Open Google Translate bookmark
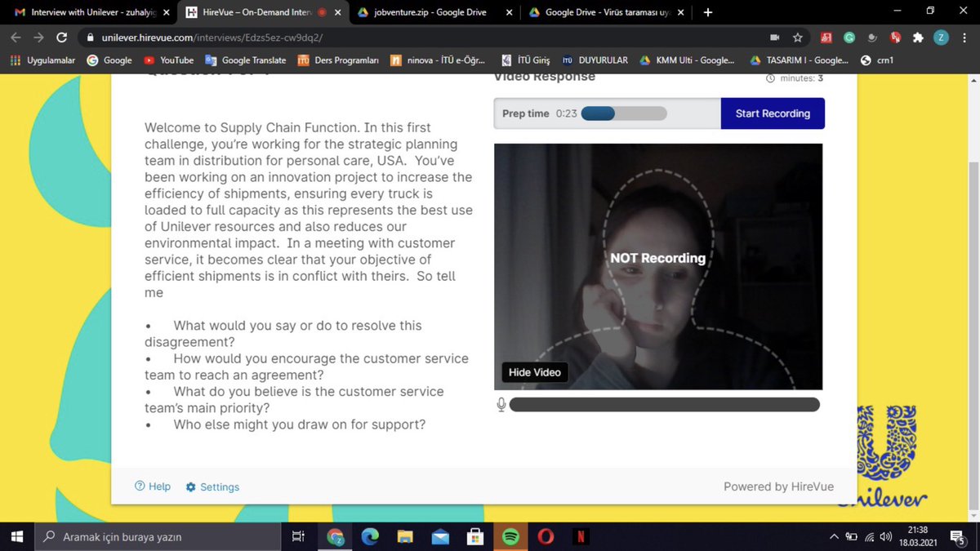Image resolution: width=980 pixels, height=551 pixels. (246, 60)
